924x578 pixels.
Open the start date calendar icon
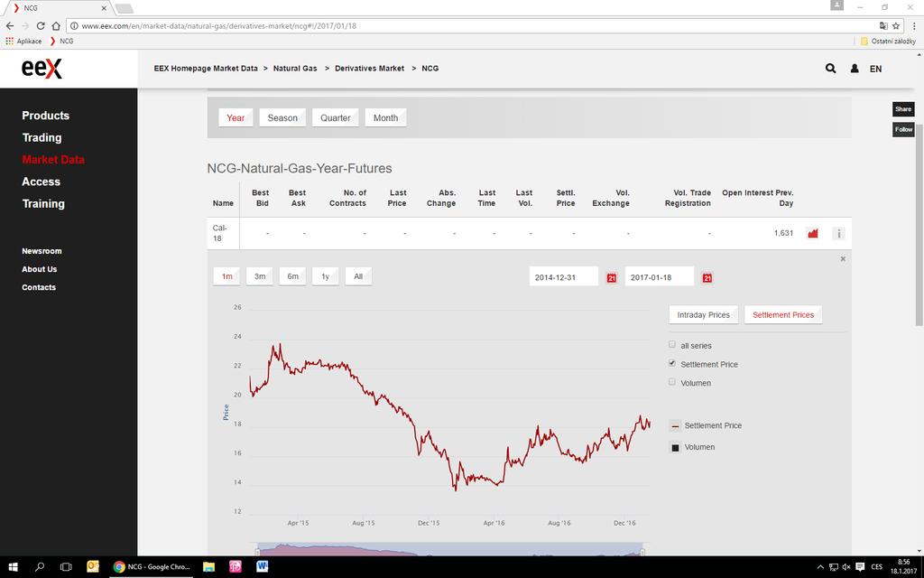point(611,278)
